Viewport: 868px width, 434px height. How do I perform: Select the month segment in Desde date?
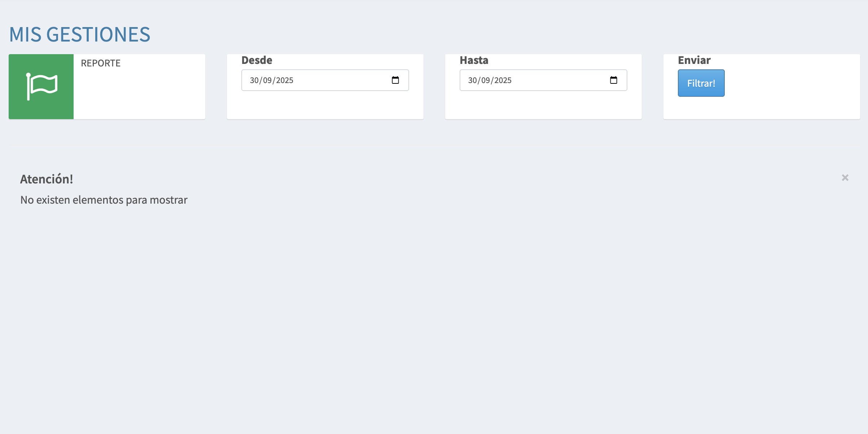pos(267,80)
